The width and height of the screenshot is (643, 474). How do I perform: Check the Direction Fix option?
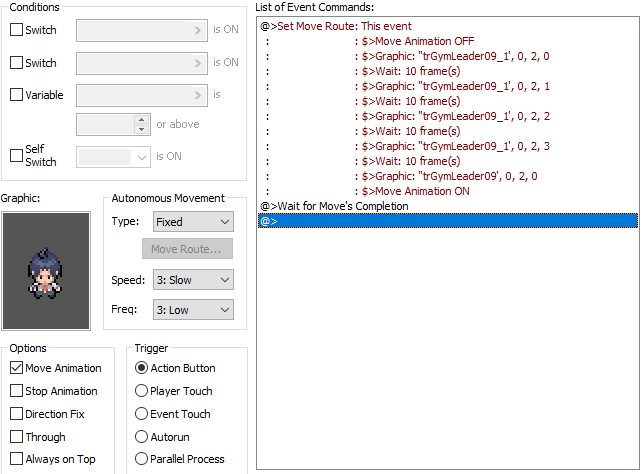pos(17,414)
